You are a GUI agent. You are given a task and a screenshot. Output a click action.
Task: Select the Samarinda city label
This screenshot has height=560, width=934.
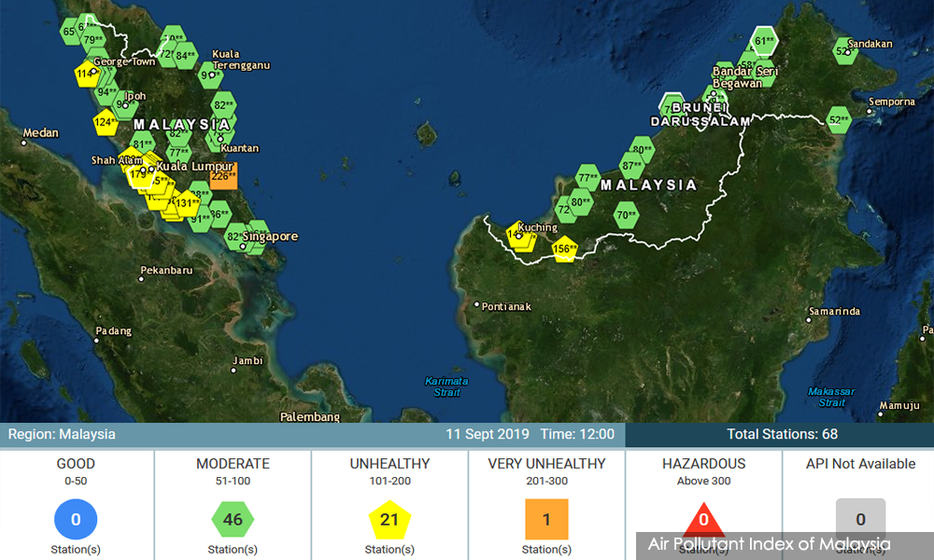(834, 311)
